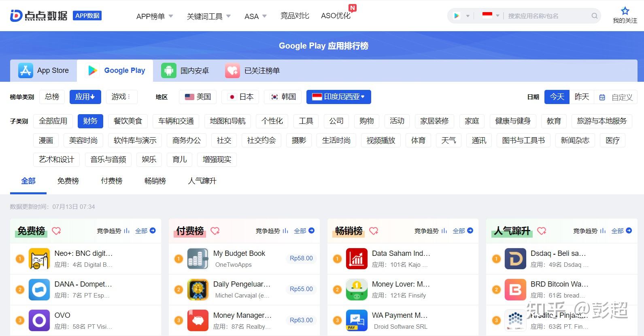This screenshot has height=336, width=644.
Task: Select the 增强现实 subcategory
Action: pos(217,159)
